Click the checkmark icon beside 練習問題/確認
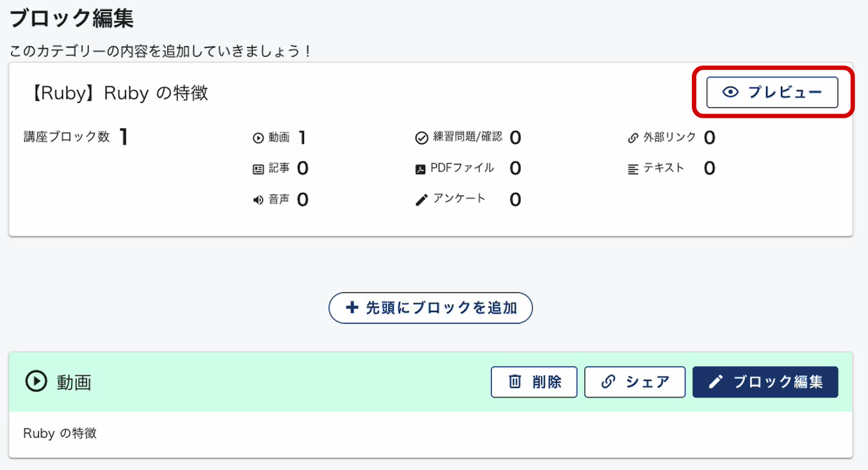 point(421,138)
